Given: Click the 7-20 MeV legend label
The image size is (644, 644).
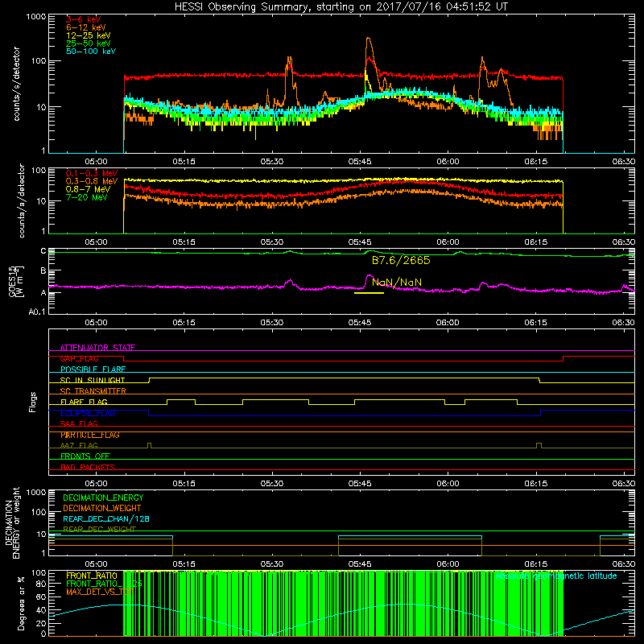Looking at the screenshot, I should pos(87,197).
